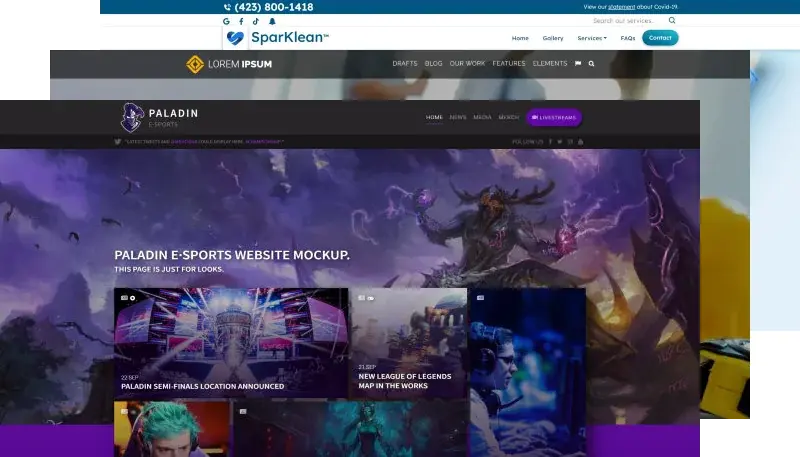Image resolution: width=800 pixels, height=457 pixels.
Task: Open the teal character artwork card
Action: pos(351,428)
